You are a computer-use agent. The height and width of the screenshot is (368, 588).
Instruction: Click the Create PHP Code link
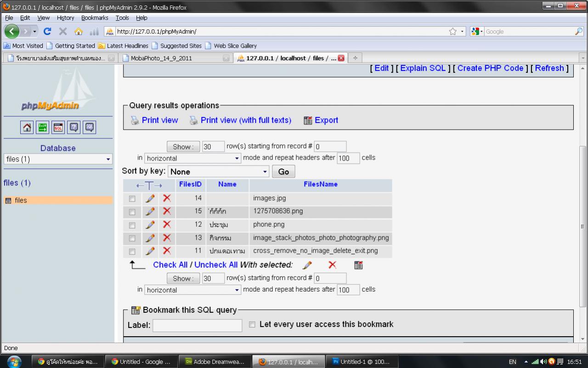(x=490, y=68)
